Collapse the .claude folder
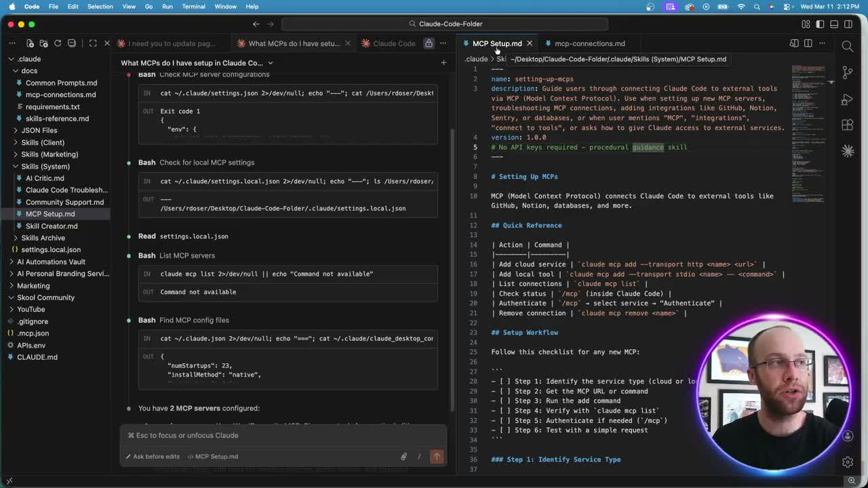Screen dimensions: 868x488 coord(29,59)
